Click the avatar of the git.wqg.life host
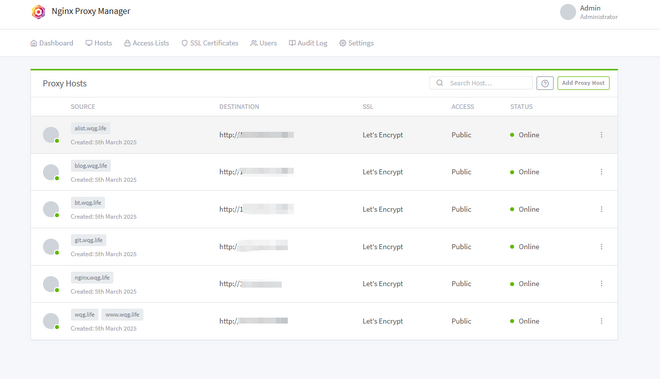The image size is (660, 379). (51, 246)
